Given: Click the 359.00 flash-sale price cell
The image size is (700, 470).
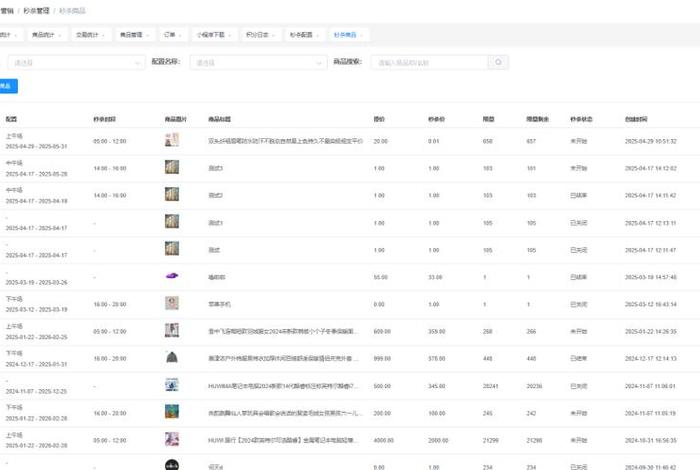Looking at the screenshot, I should click(x=437, y=332).
